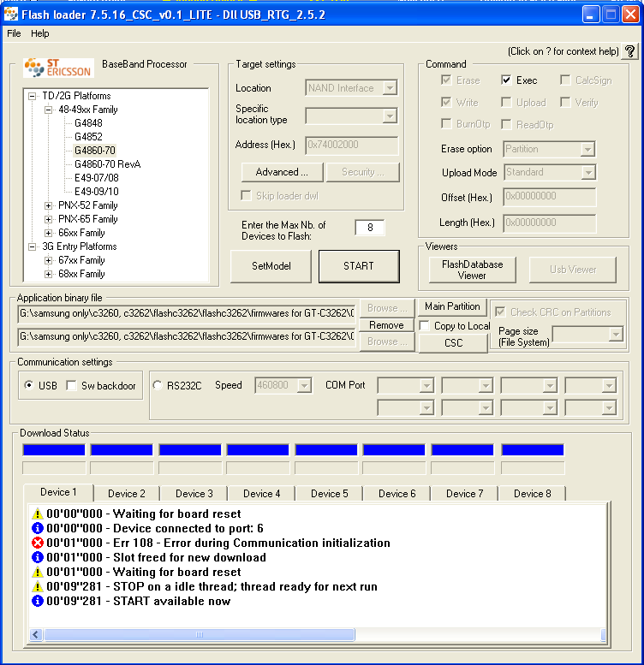Screen dimensions: 644x665
Task: Open the Page size dropdown
Action: tap(616, 334)
